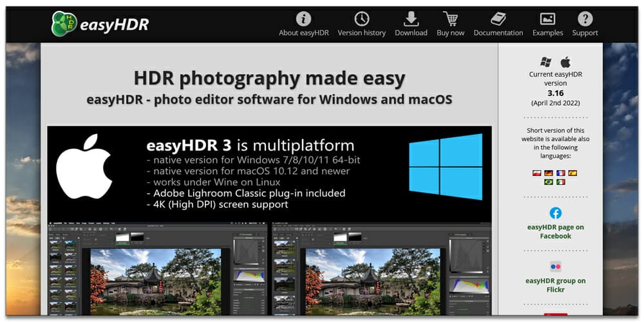Select the German flag language

pyautogui.click(x=548, y=173)
